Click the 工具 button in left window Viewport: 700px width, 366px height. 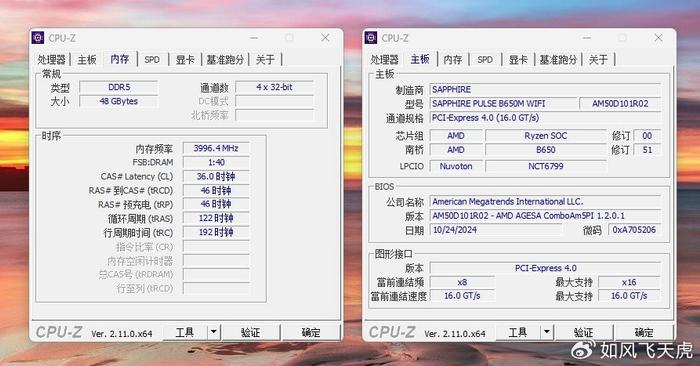185,333
